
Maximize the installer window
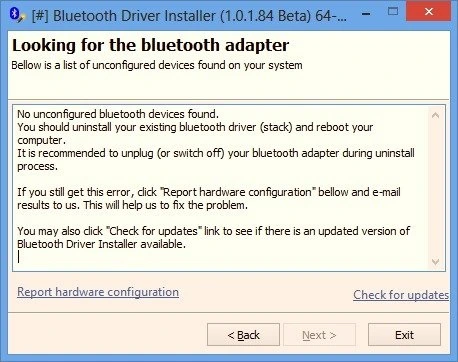point(393,12)
